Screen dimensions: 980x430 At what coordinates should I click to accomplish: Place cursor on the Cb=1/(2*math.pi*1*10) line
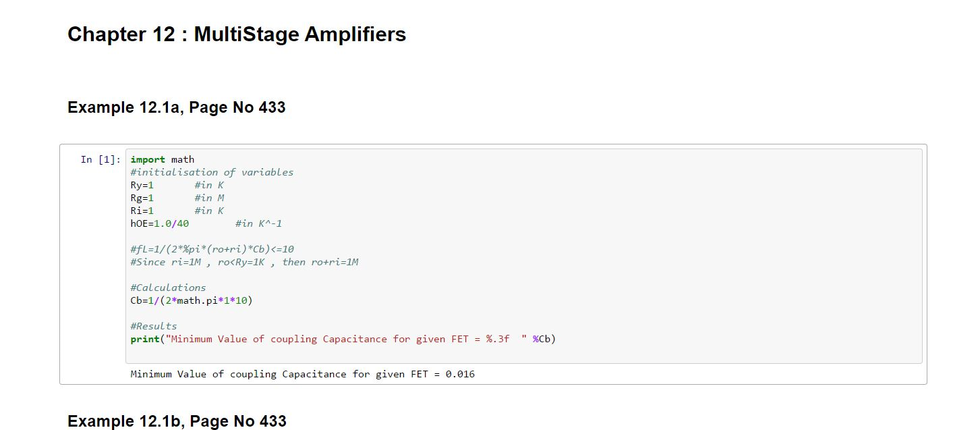click(192, 300)
